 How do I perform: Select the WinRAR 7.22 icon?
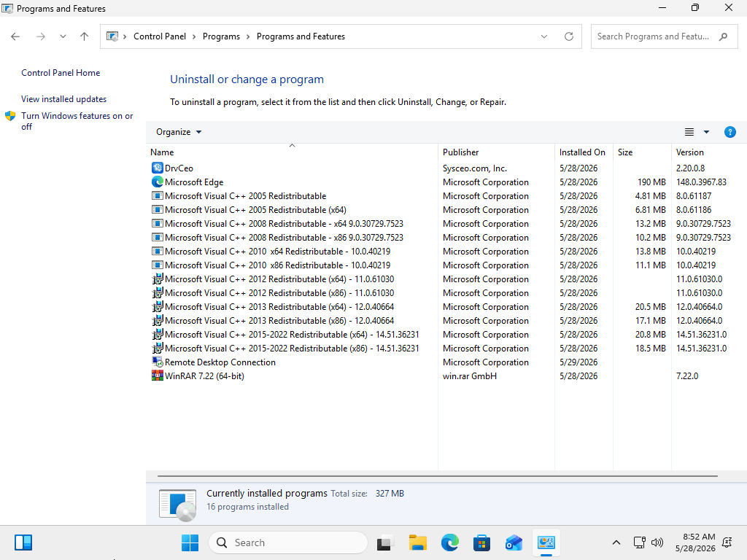[x=158, y=376]
